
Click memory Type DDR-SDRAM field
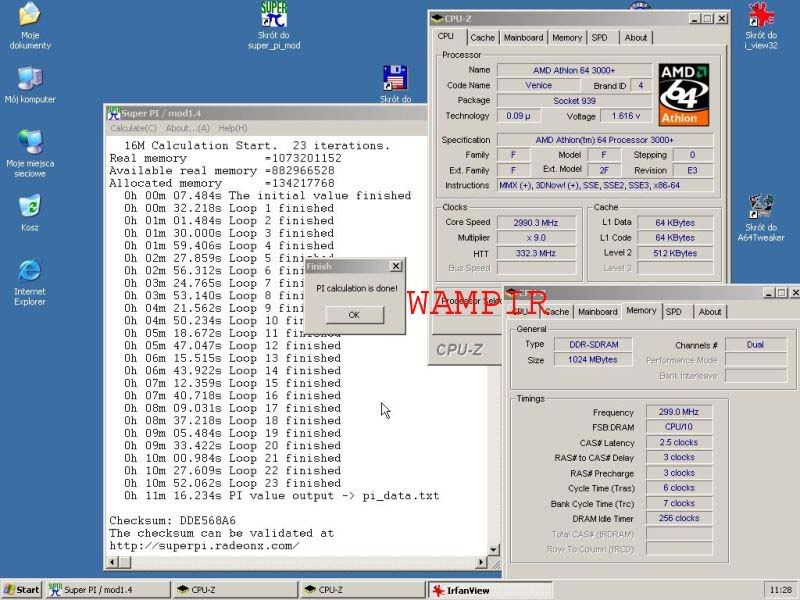[593, 344]
